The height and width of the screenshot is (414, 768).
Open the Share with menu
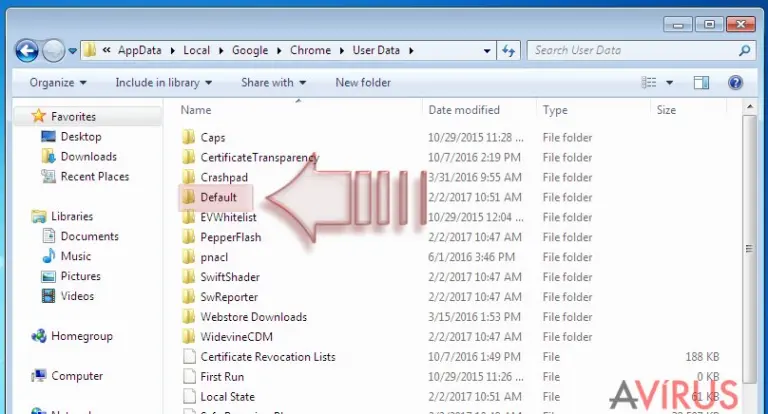[273, 83]
